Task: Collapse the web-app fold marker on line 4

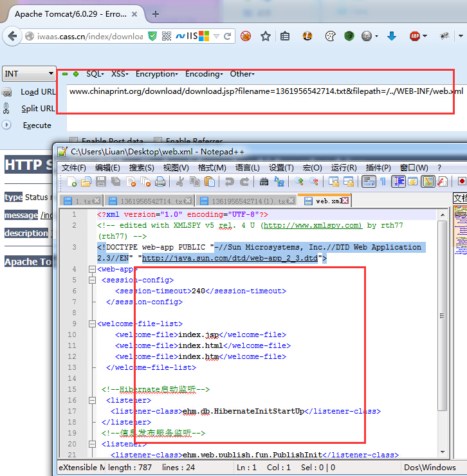Action: coord(93,269)
